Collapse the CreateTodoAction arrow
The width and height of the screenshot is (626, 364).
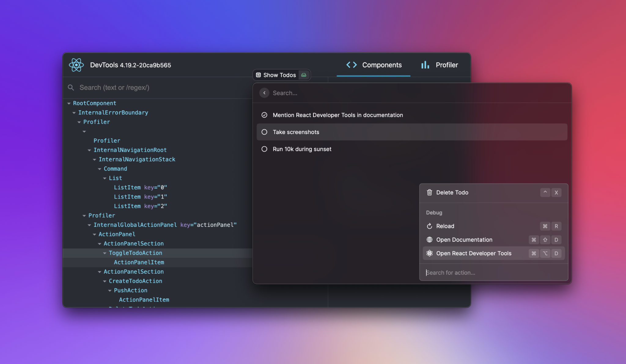(x=105, y=281)
